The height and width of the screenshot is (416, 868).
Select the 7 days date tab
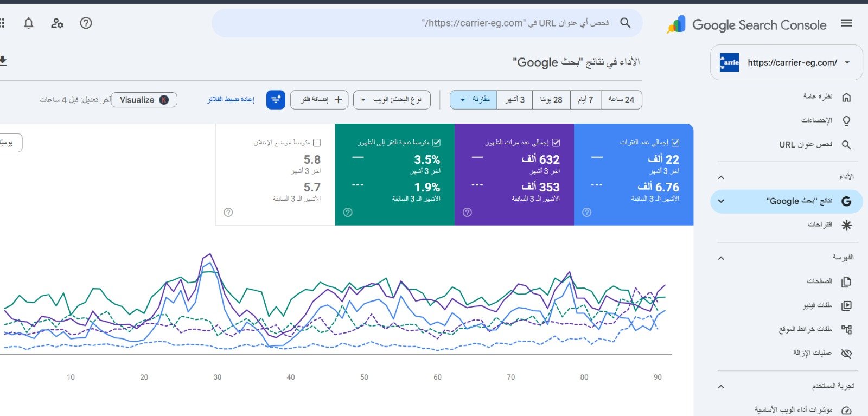click(x=585, y=100)
